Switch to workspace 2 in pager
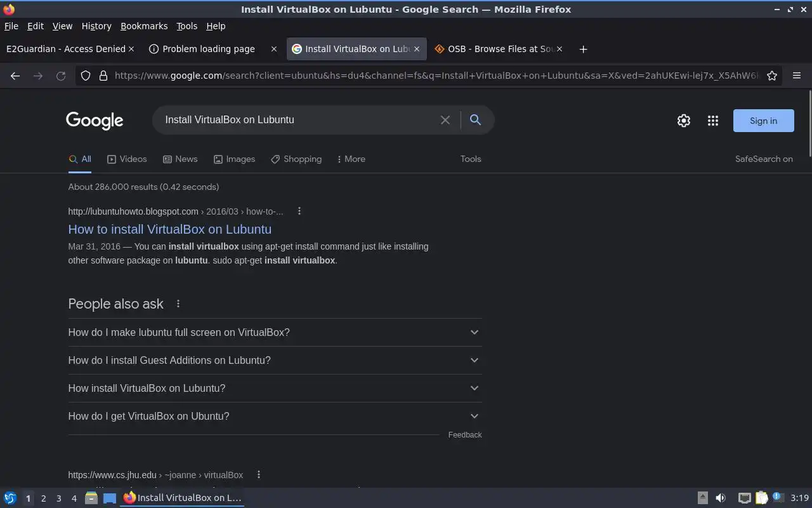The width and height of the screenshot is (812, 508). [x=43, y=498]
